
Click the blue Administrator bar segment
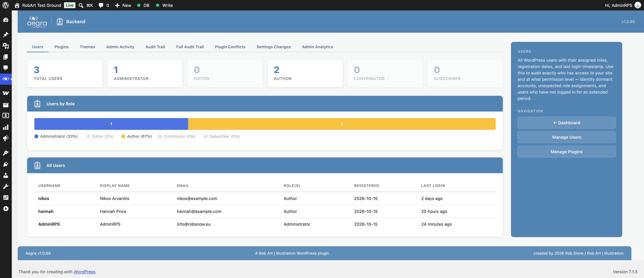(x=111, y=124)
